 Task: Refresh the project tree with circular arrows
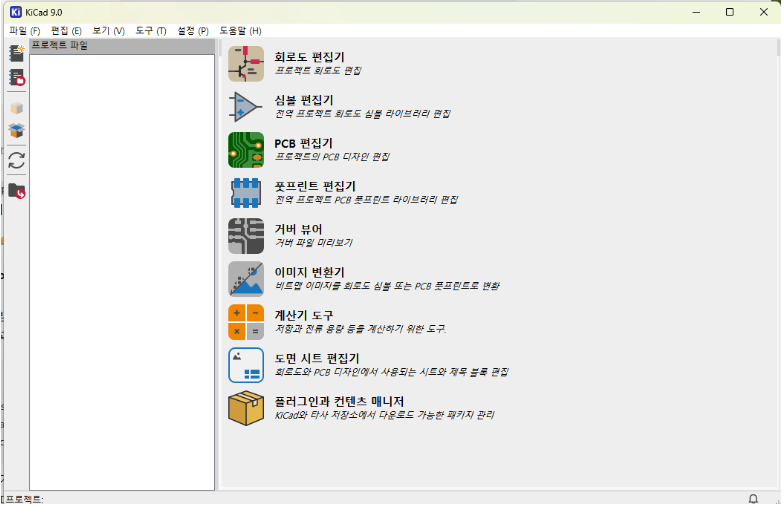pos(16,160)
